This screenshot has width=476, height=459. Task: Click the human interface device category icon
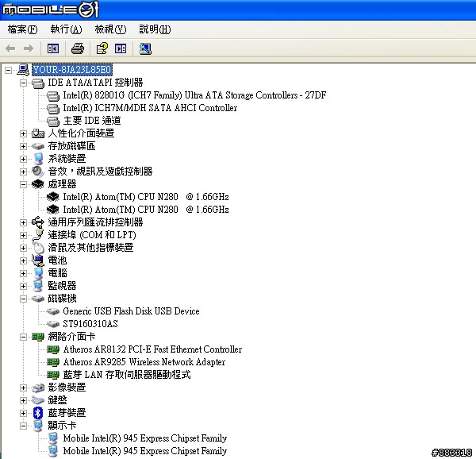click(x=38, y=133)
